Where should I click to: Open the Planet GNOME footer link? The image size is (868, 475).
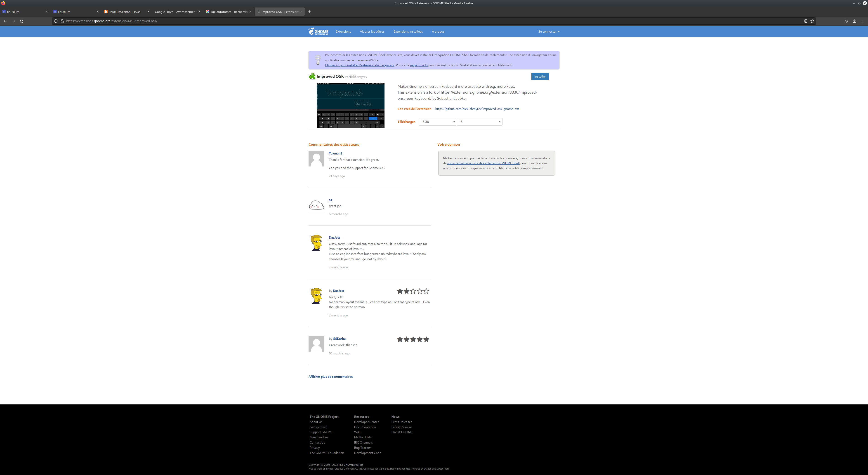(402, 432)
